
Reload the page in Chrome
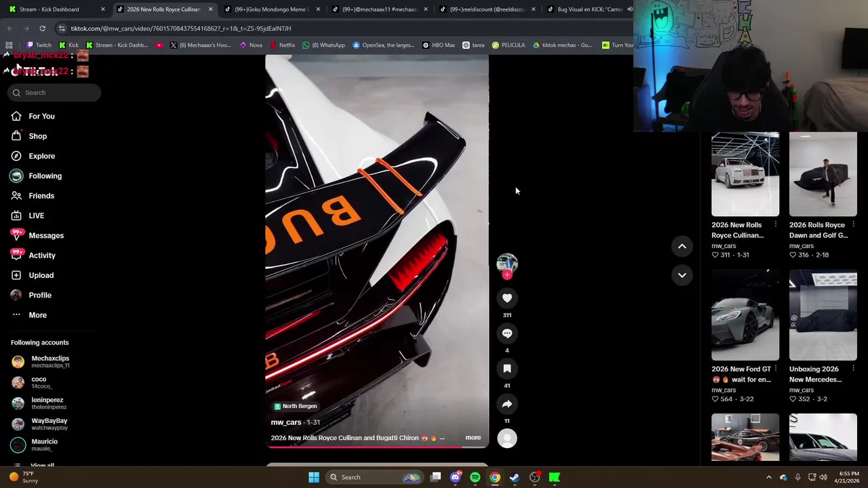pyautogui.click(x=42, y=28)
